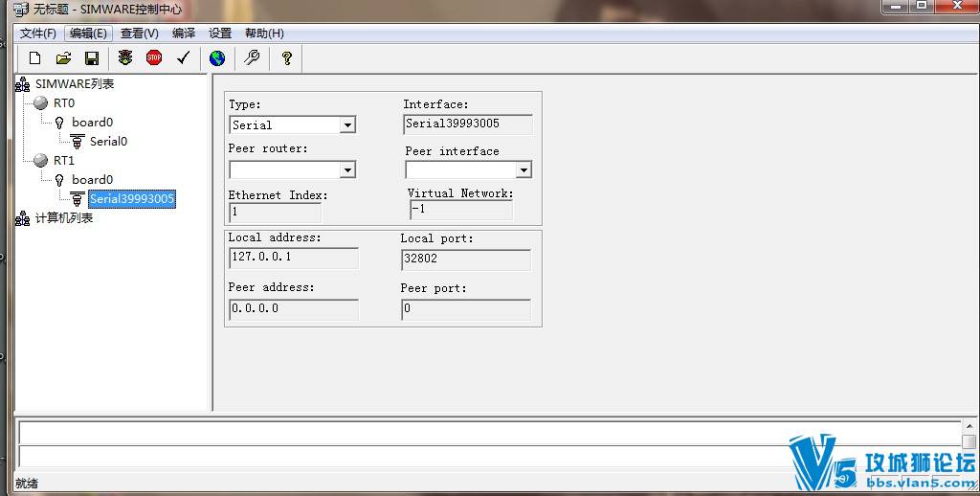Viewport: 980px width, 496px height.
Task: Click the upper output message pane
Action: click(x=489, y=433)
